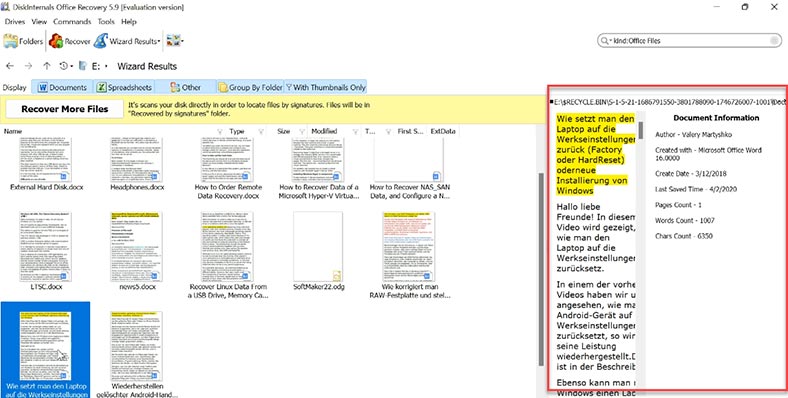Image resolution: width=788 pixels, height=398 pixels.
Task: Click the file list vertical scrollbar
Action: click(x=541, y=269)
